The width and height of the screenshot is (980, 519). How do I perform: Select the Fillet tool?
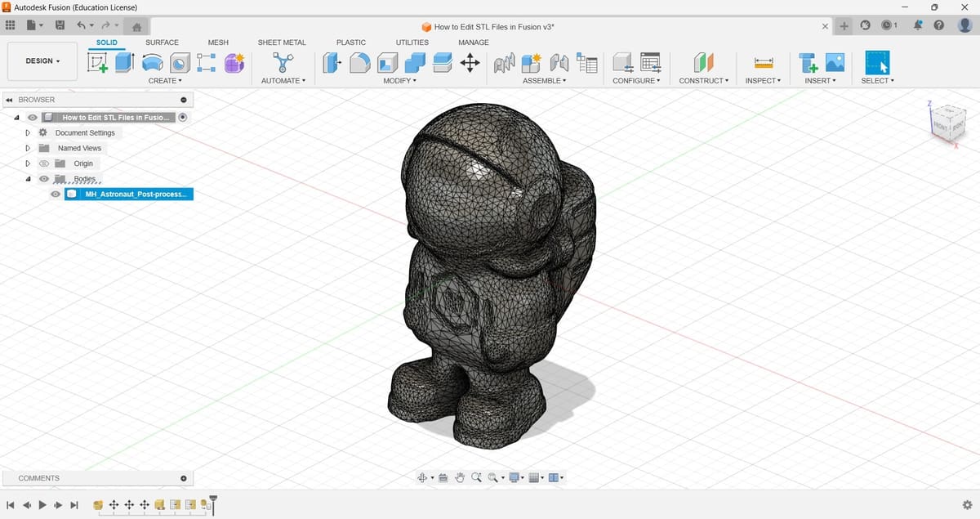pos(359,62)
